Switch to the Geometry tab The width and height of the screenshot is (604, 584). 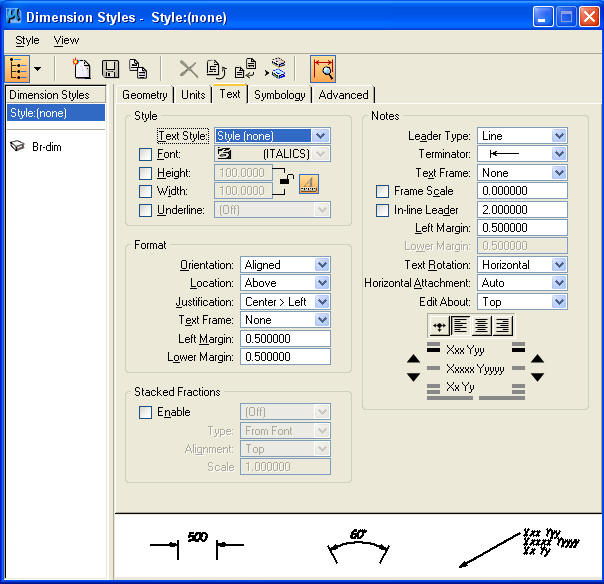(x=145, y=95)
